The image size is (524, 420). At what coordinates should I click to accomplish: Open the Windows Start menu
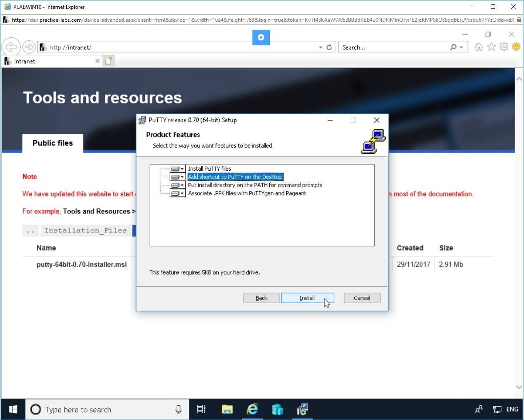click(13, 409)
